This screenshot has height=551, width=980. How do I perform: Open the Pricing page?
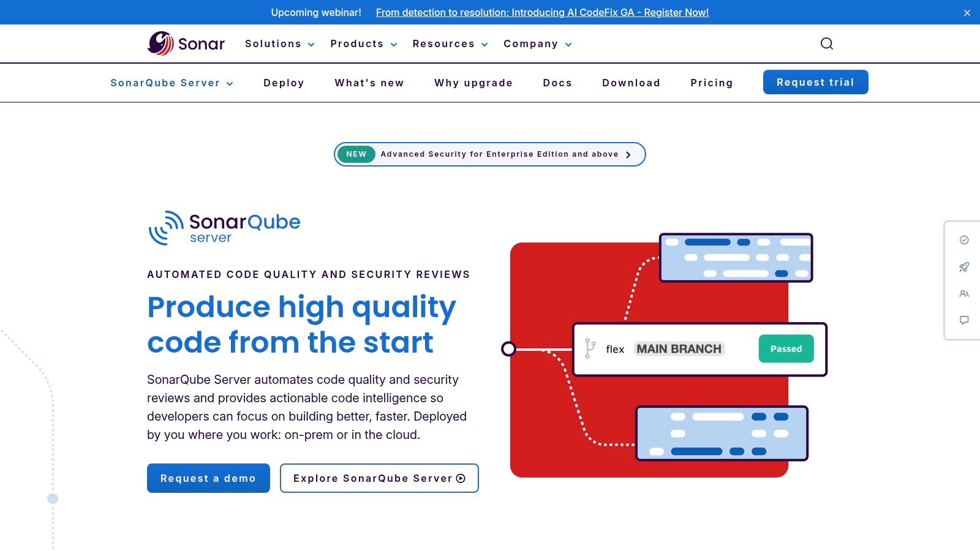[712, 83]
